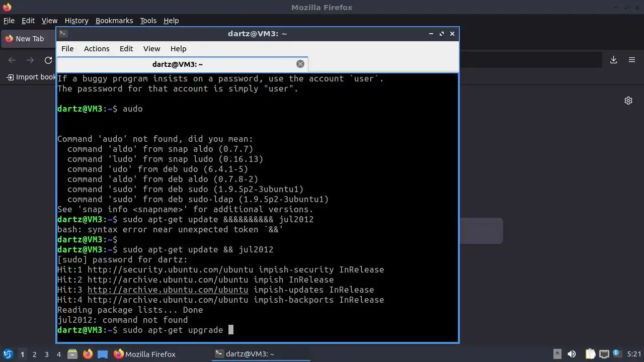Click the Import bookmarks toolbar item
The height and width of the screenshot is (362, 644).
pos(31,77)
